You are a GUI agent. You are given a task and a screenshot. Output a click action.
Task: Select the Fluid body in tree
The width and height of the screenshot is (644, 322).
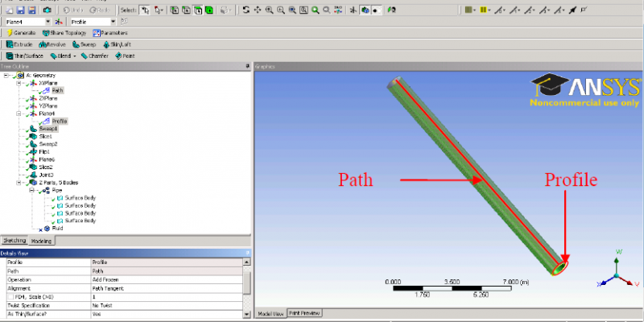tap(57, 229)
